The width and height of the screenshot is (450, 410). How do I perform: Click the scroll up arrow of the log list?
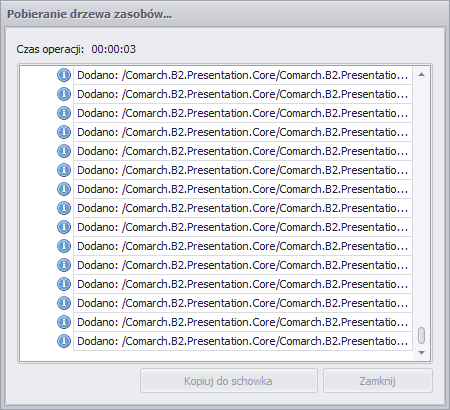tap(421, 74)
